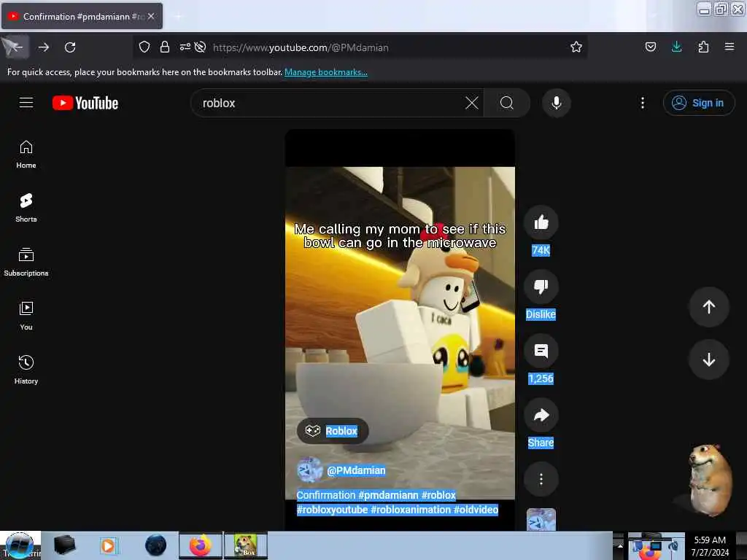Reload the current page
The height and width of the screenshot is (560, 747).
tap(70, 47)
